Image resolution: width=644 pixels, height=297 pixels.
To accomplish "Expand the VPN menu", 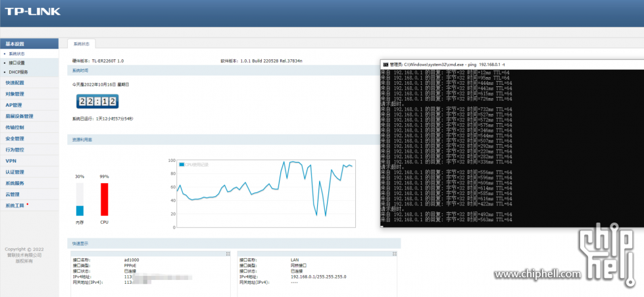I will click(29, 161).
